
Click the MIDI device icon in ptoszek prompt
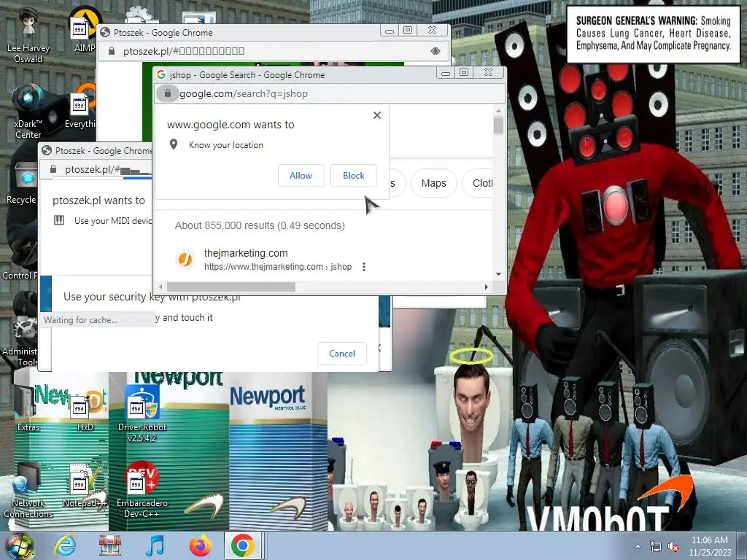point(59,220)
